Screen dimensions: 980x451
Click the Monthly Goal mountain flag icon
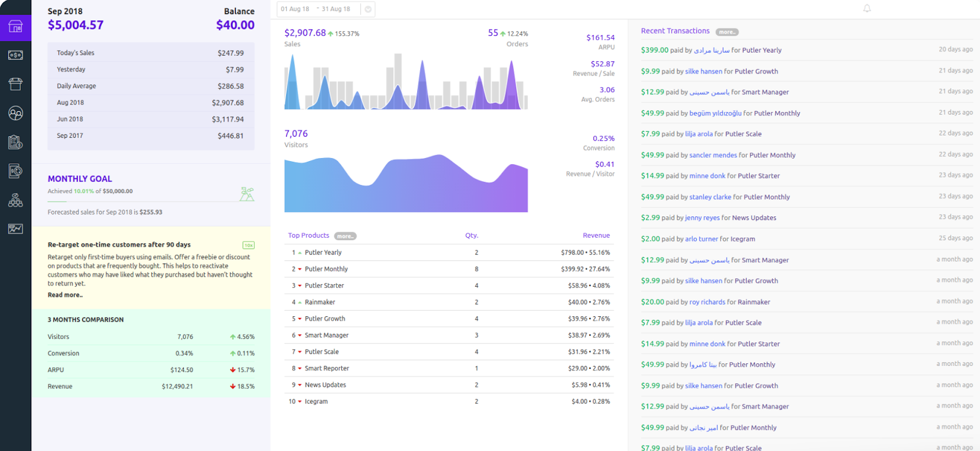tap(247, 194)
